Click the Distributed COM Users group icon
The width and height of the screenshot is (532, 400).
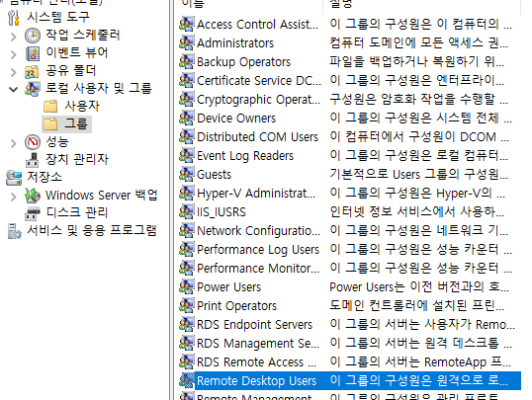[187, 136]
